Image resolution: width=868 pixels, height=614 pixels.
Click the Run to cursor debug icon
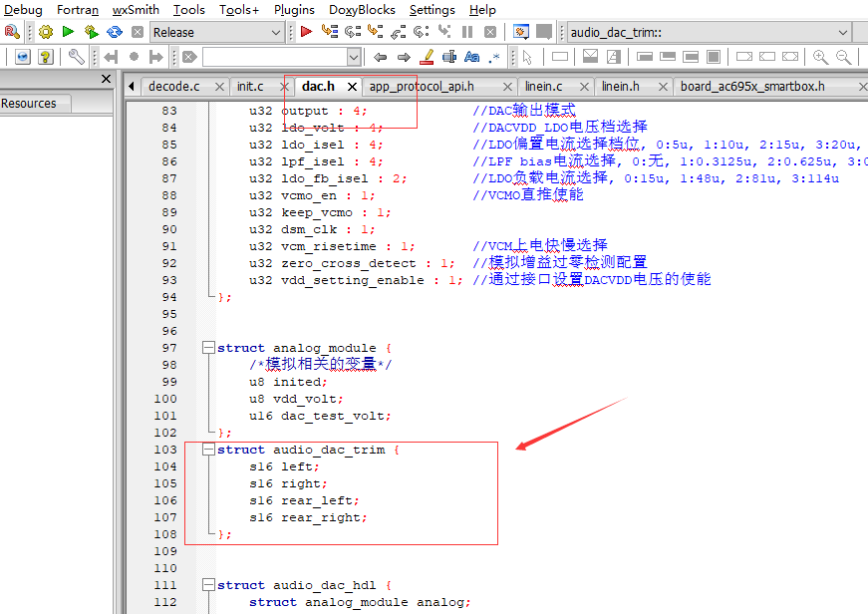(330, 32)
